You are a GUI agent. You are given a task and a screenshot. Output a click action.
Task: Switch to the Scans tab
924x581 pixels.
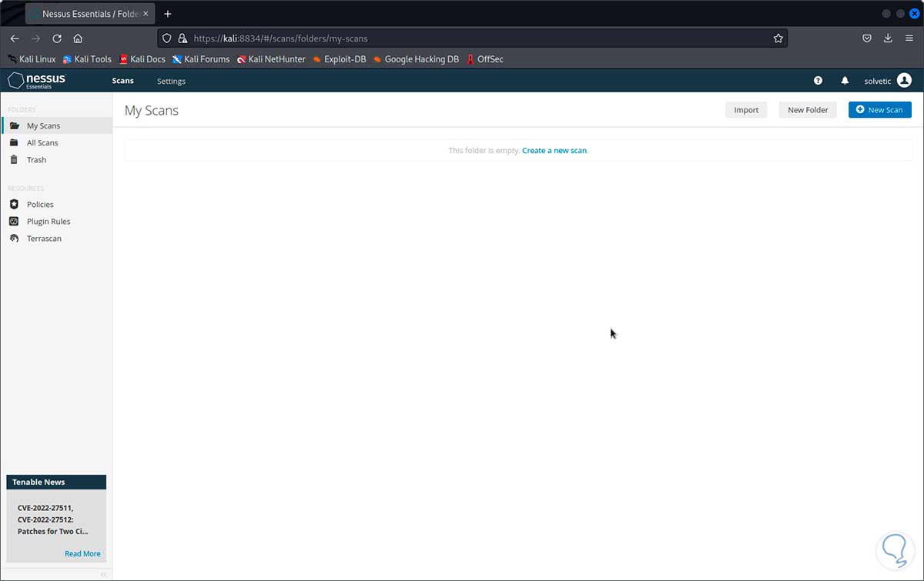point(122,81)
